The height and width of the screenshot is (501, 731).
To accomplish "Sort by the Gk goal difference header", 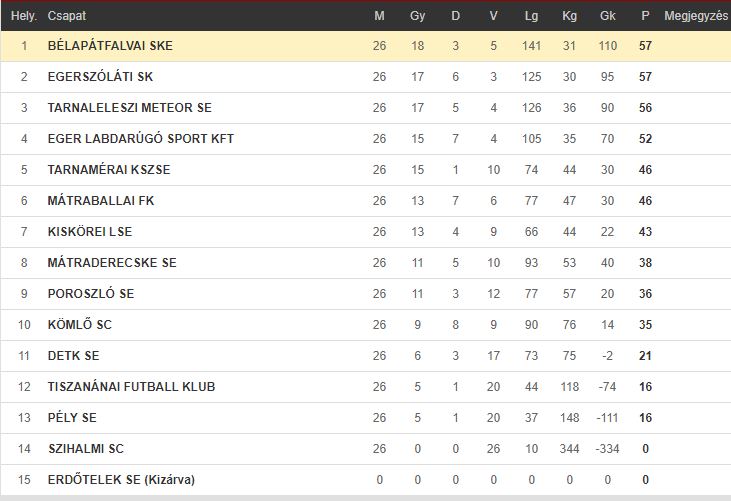I will point(607,16).
